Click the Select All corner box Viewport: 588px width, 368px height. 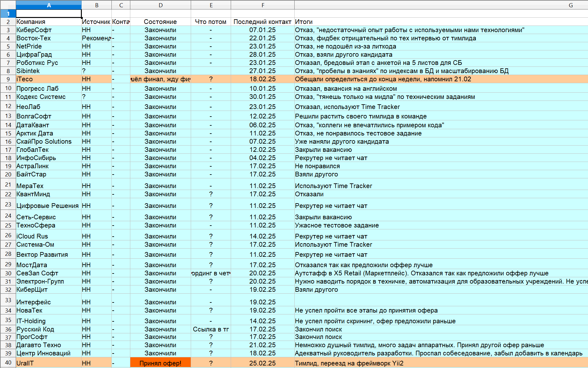pyautogui.click(x=8, y=5)
